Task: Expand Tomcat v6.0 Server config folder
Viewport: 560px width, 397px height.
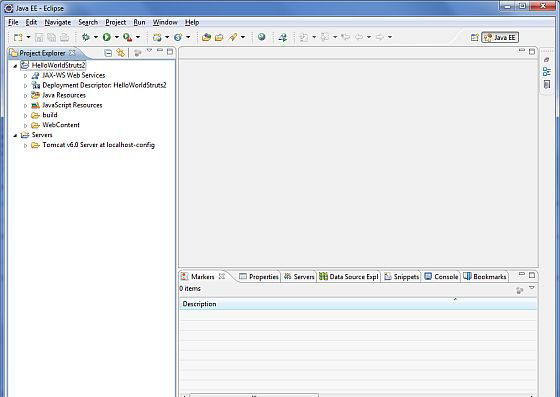Action: [25, 146]
